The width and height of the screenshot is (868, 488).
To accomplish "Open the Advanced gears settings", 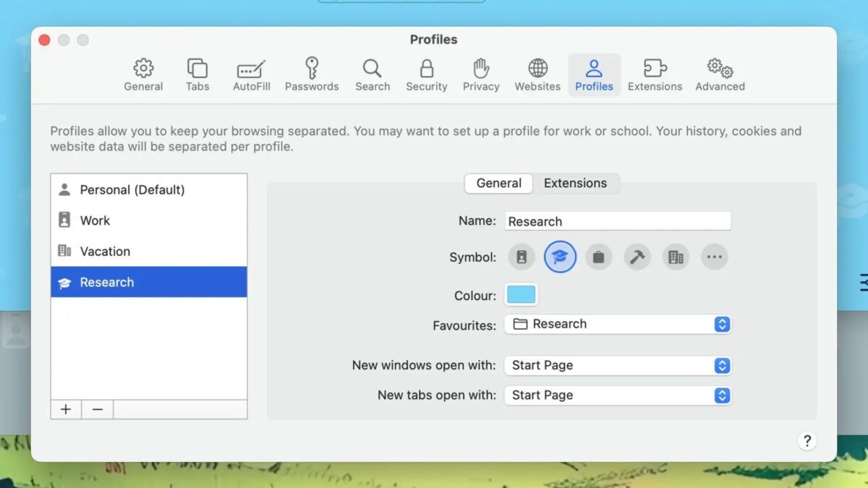I will coord(720,75).
